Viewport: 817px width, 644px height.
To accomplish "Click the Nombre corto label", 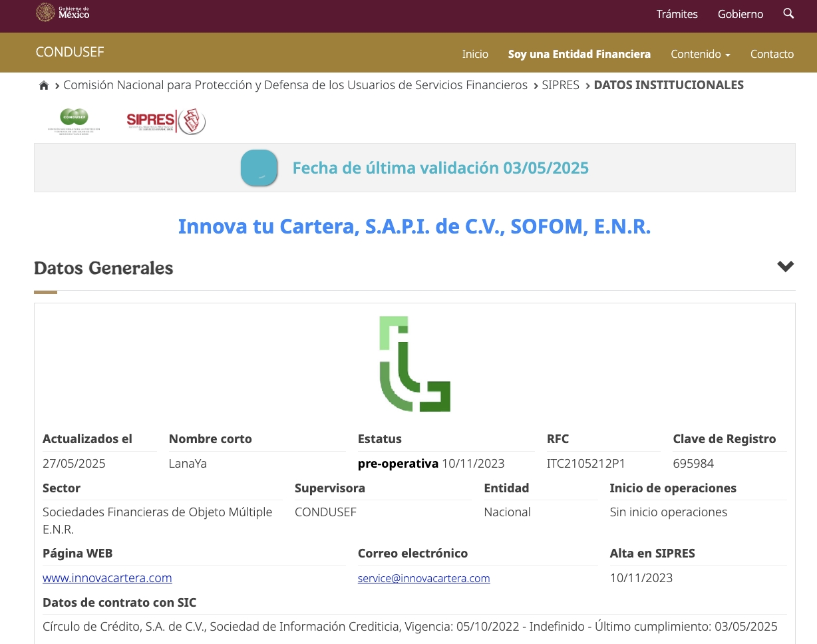I will coord(210,439).
